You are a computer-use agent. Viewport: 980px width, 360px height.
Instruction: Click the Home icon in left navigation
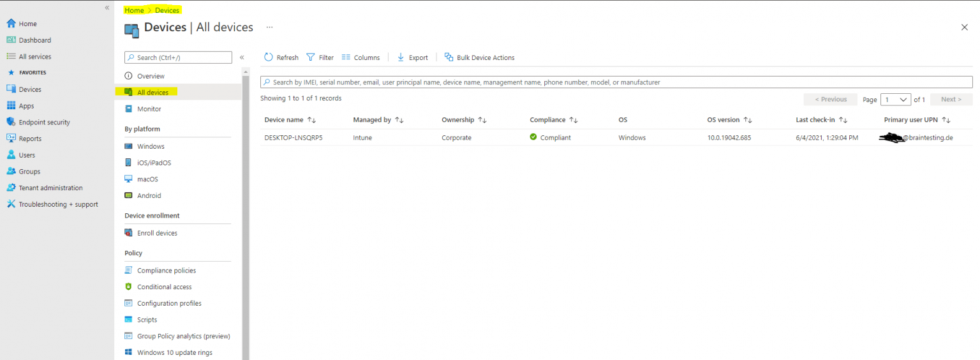point(11,24)
